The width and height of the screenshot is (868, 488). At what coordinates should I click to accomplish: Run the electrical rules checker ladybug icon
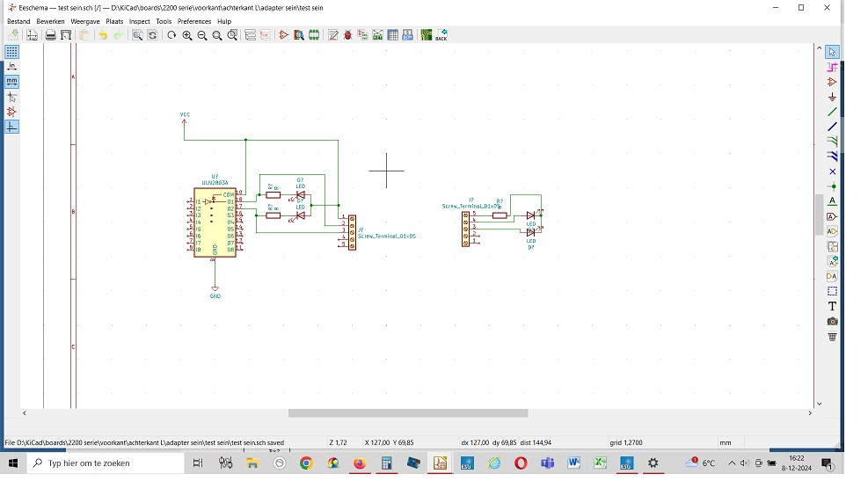(x=348, y=35)
